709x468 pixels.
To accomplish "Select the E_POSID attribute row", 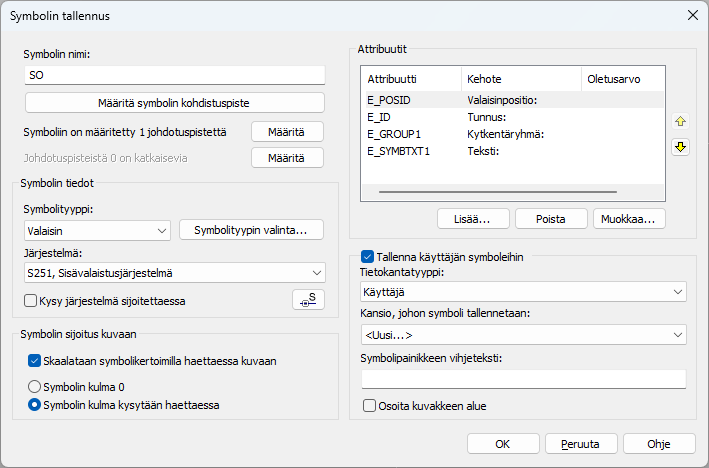I will [390, 100].
